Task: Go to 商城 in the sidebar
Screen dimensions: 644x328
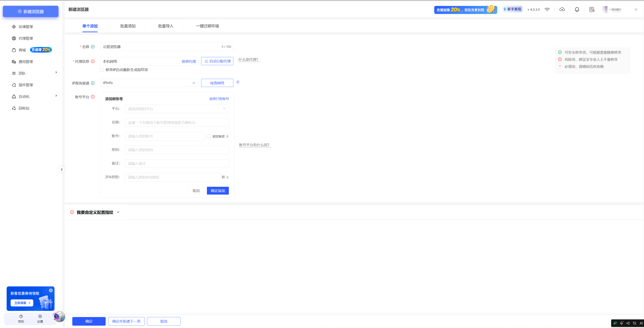Action: pyautogui.click(x=22, y=50)
